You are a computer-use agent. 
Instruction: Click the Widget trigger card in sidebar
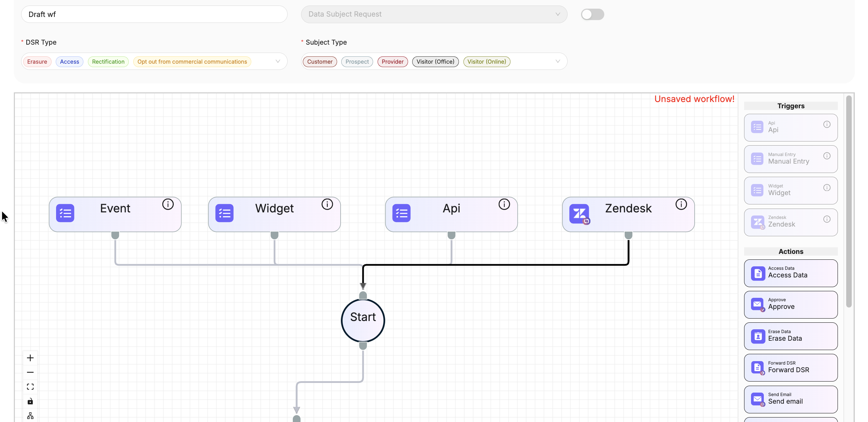pyautogui.click(x=791, y=191)
